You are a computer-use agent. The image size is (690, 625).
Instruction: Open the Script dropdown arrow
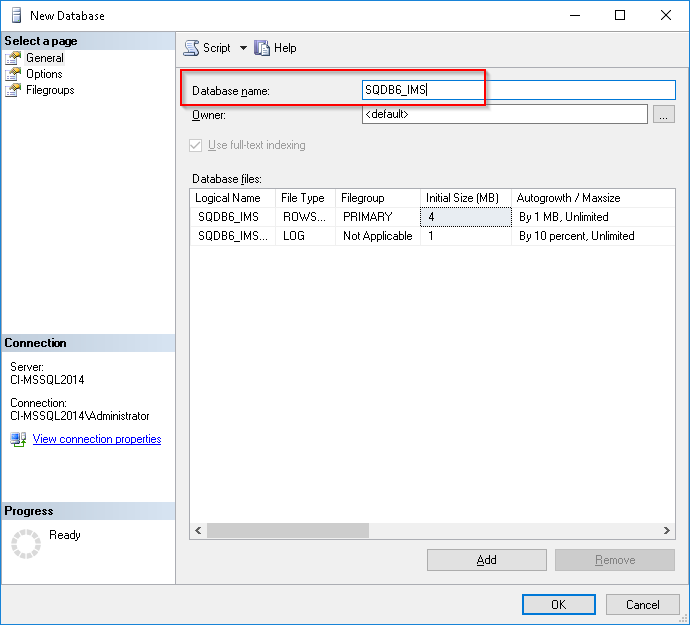pos(243,48)
